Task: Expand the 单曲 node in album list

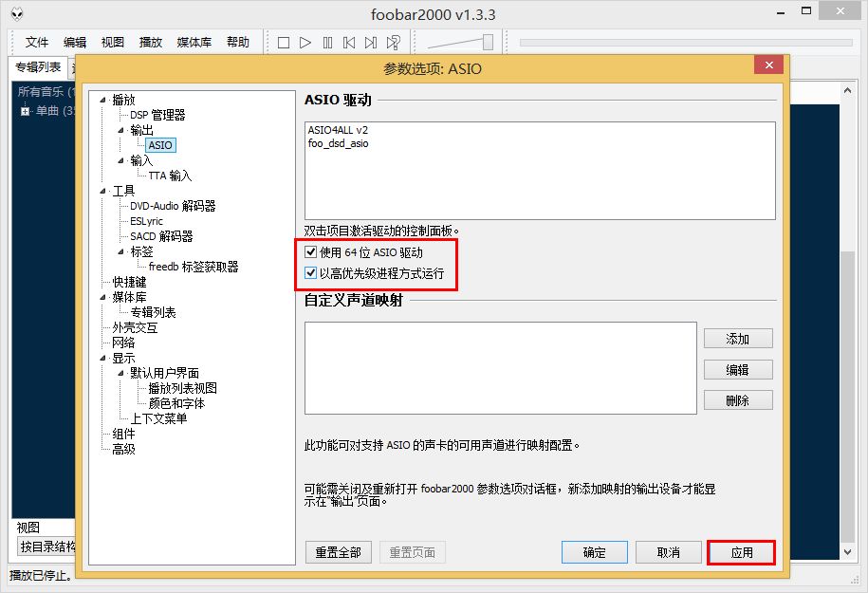Action: 25,111
